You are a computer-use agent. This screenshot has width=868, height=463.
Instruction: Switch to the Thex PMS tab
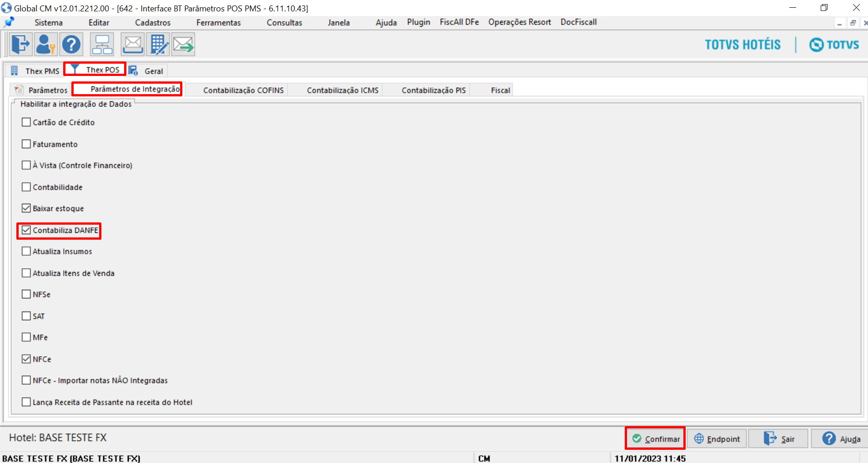point(35,71)
